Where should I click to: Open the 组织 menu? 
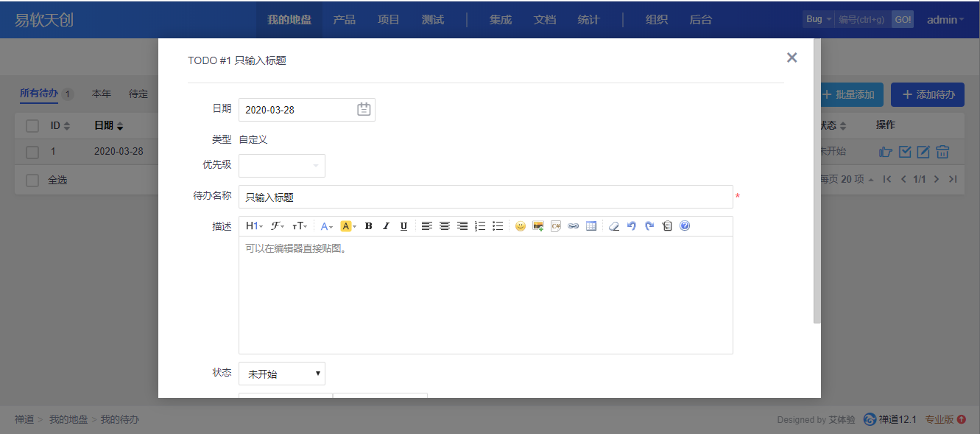click(x=657, y=20)
